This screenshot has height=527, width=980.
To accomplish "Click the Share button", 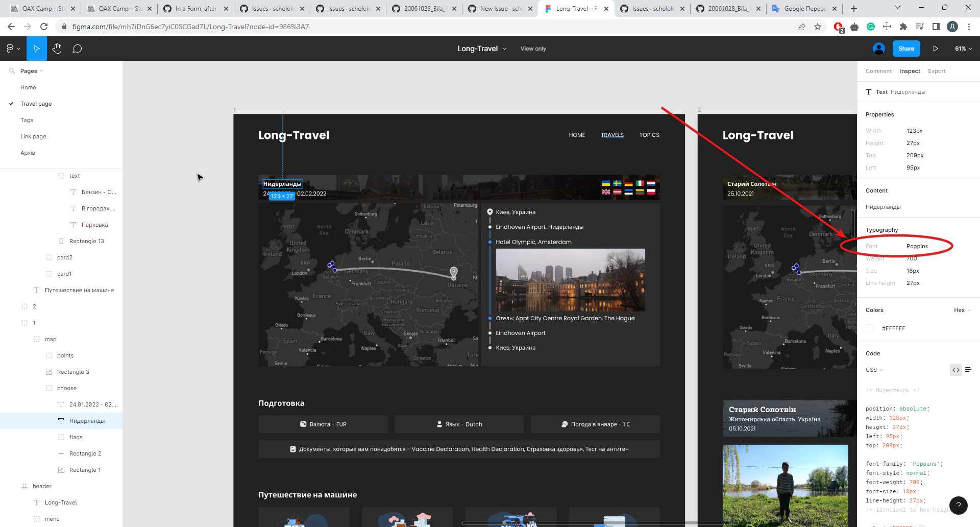I will [x=906, y=49].
